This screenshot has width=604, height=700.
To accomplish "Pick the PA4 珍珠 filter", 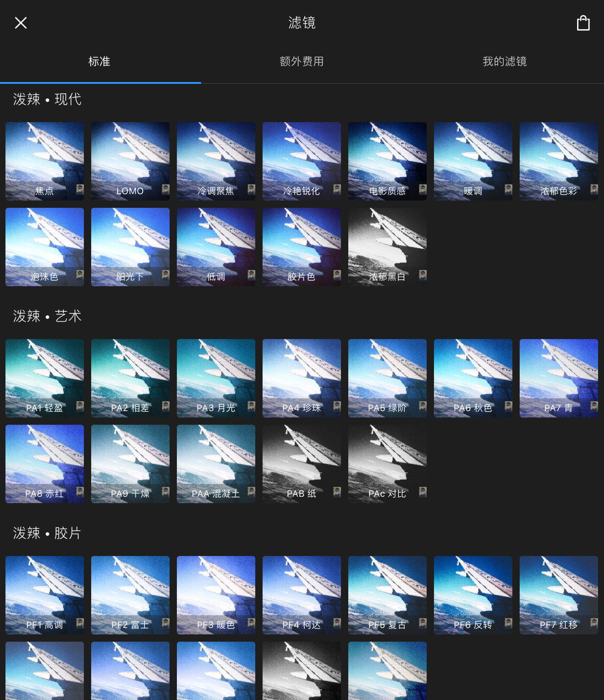I will [302, 378].
